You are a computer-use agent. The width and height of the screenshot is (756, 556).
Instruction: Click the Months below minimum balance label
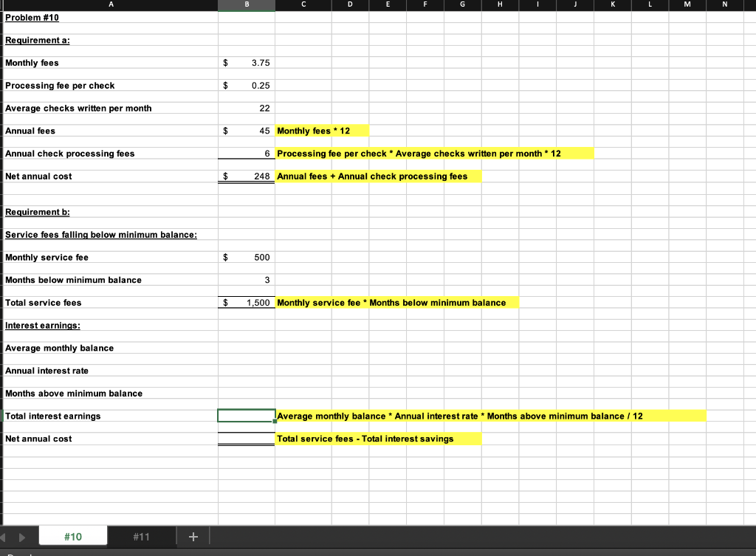click(73, 280)
